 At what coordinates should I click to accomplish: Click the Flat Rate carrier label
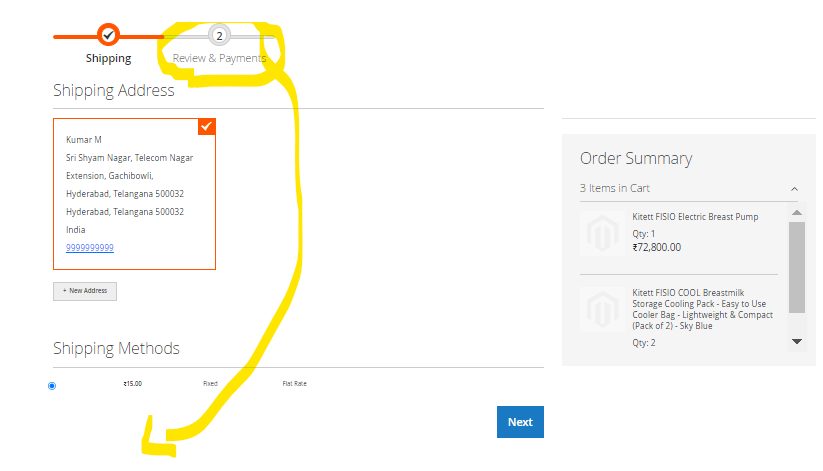point(294,383)
